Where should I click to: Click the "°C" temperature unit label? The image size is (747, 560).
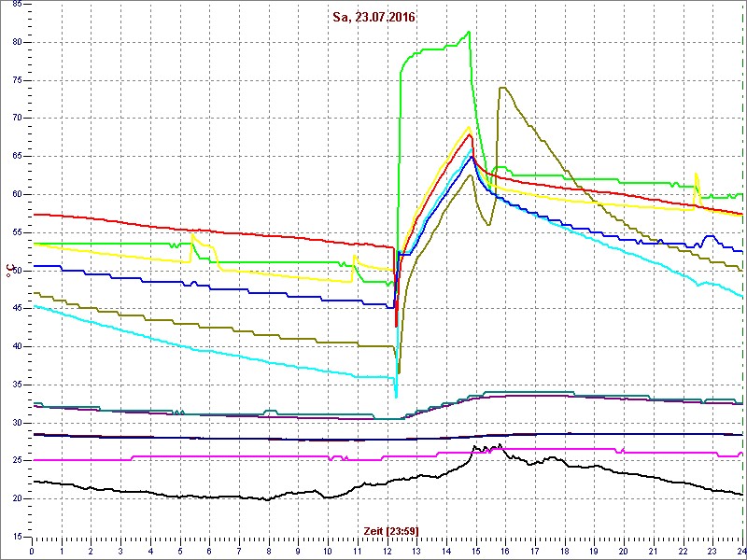pos(8,271)
